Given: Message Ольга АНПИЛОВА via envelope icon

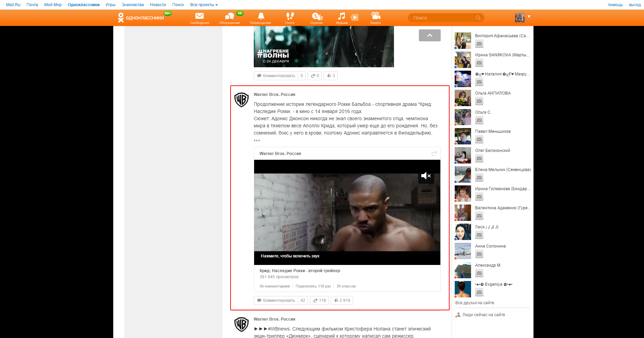Looking at the screenshot, I should (x=479, y=101).
